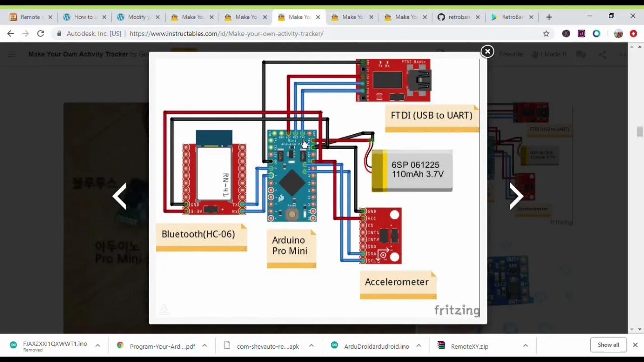
Task: Click share icon in dimmed page header
Action: pos(602,54)
